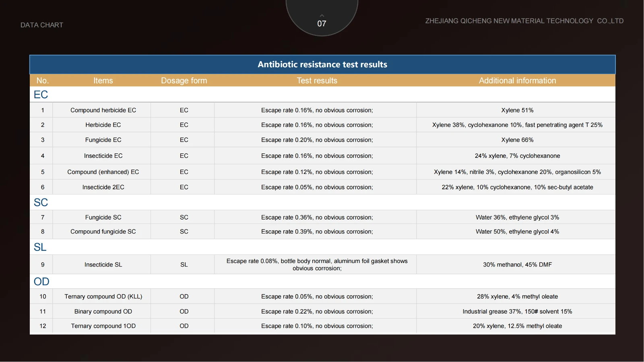The height and width of the screenshot is (362, 644).
Task: Click the SC section heading
Action: coord(41,203)
